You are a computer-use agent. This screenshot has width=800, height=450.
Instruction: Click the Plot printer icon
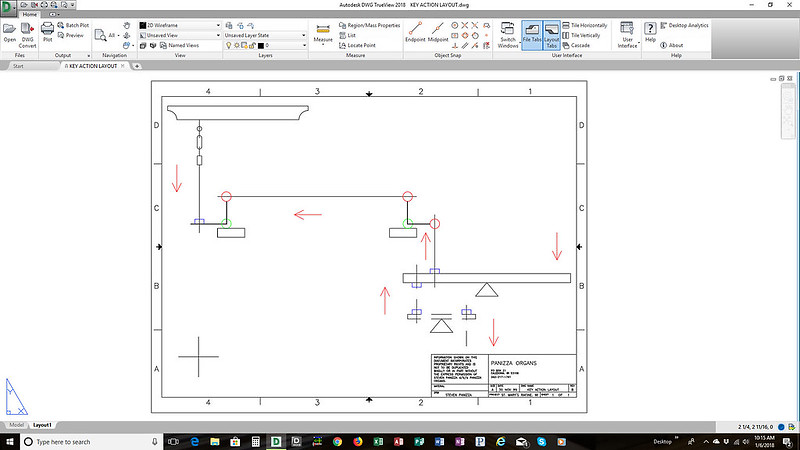click(x=47, y=28)
